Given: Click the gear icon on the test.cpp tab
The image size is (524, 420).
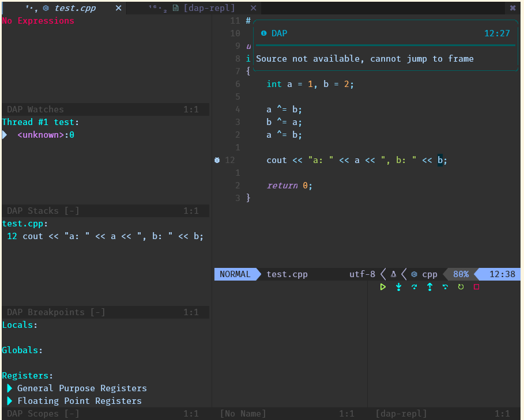Looking at the screenshot, I should click(x=46, y=8).
